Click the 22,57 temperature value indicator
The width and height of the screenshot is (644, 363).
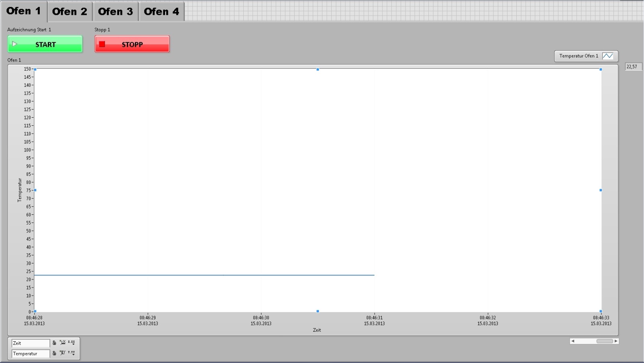(634, 67)
